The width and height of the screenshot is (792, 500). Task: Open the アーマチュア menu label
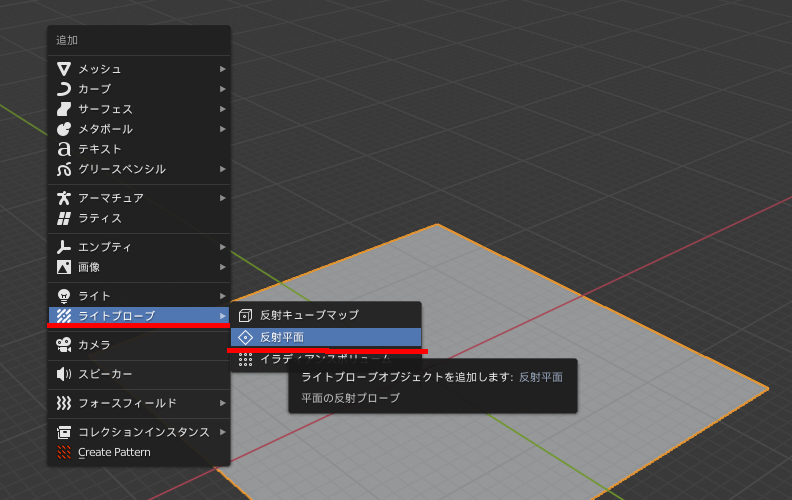click(x=111, y=198)
